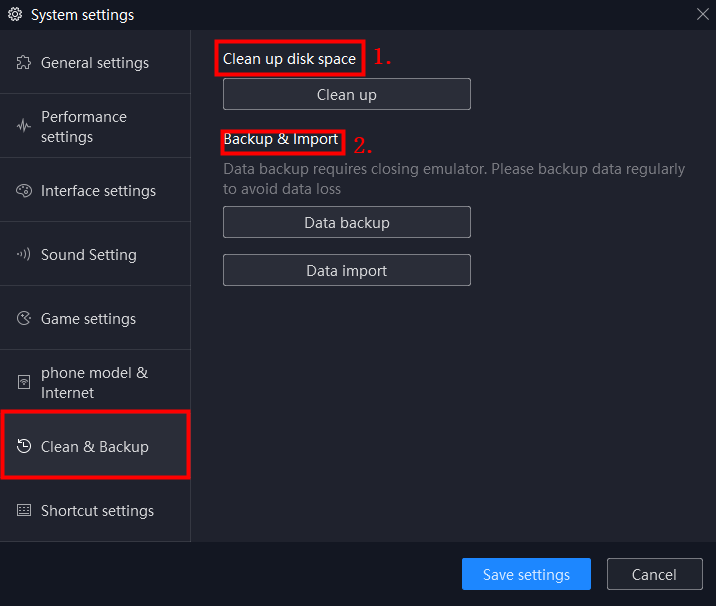Open Shortcut settings section
Viewport: 716px width, 606px height.
click(x=95, y=511)
